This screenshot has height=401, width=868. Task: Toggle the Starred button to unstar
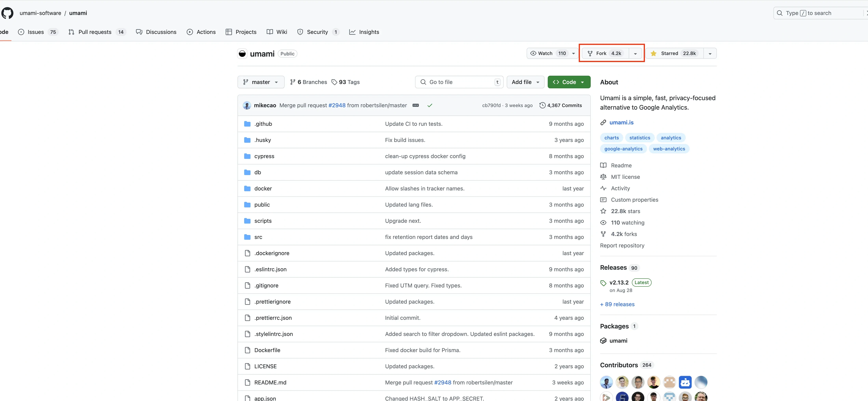[674, 54]
